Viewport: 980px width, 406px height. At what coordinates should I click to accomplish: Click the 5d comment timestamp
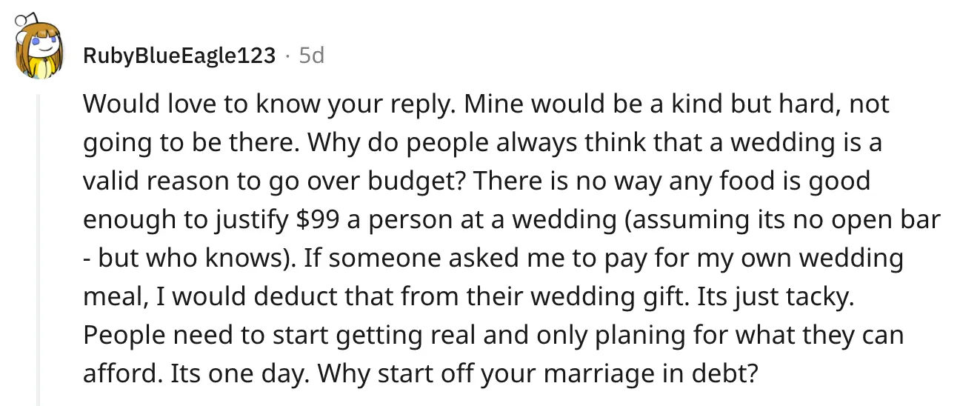(x=311, y=55)
